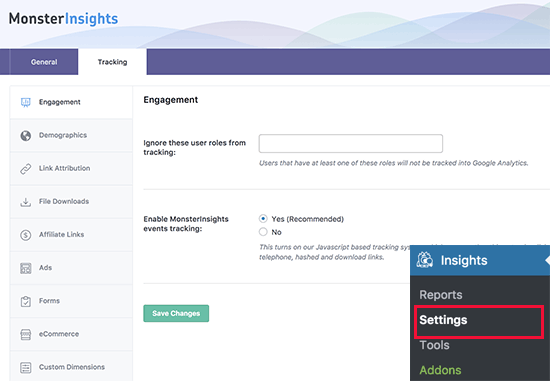The image size is (550, 381).
Task: Open the Demographics section label
Action: click(x=63, y=135)
